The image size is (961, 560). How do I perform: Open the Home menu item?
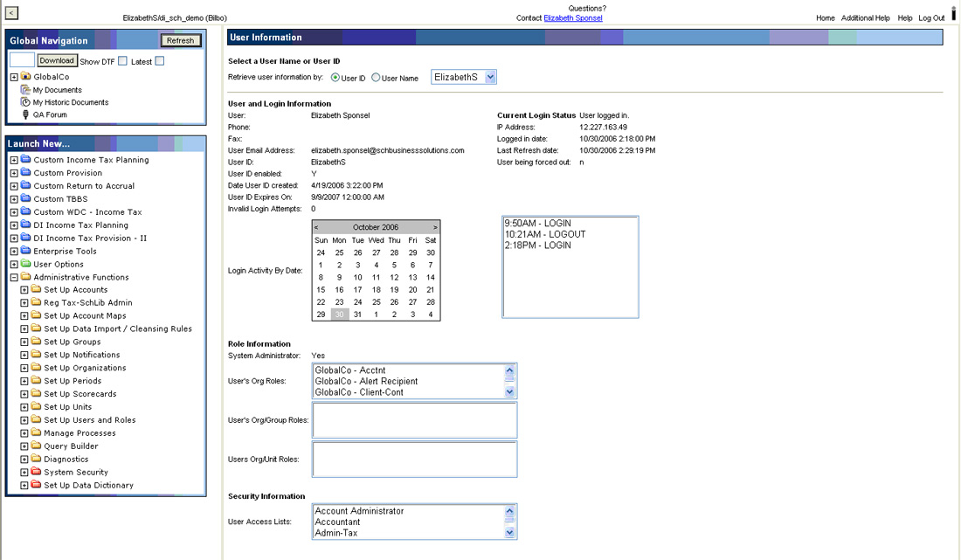825,17
